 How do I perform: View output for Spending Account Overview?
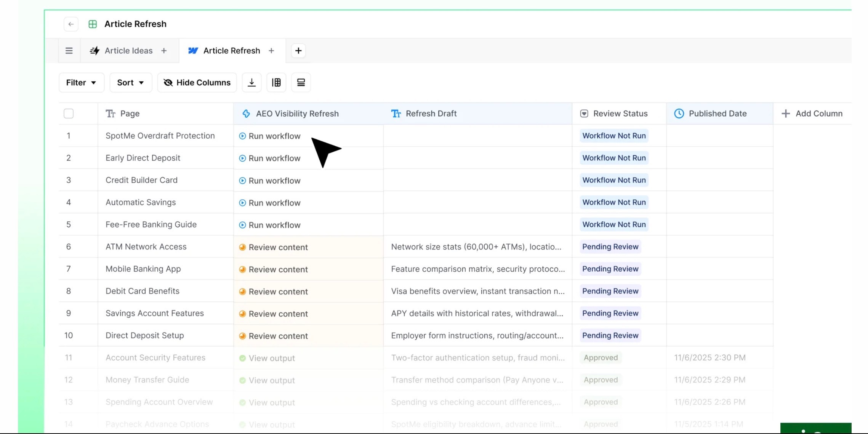click(267, 402)
